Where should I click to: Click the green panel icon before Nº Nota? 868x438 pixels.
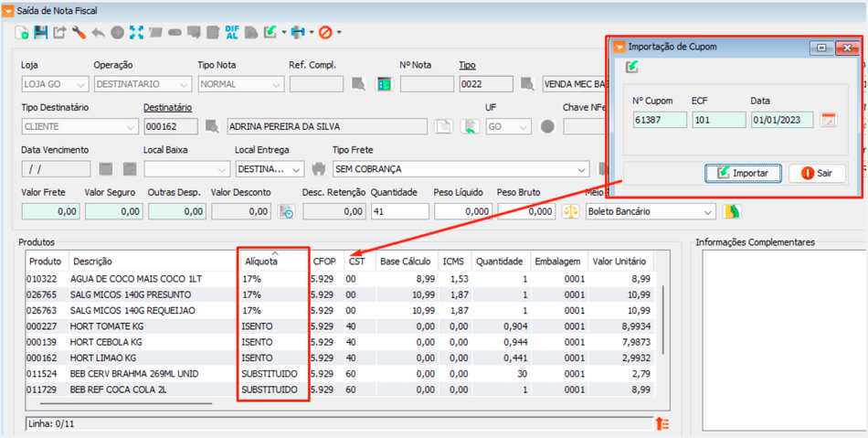tap(384, 84)
